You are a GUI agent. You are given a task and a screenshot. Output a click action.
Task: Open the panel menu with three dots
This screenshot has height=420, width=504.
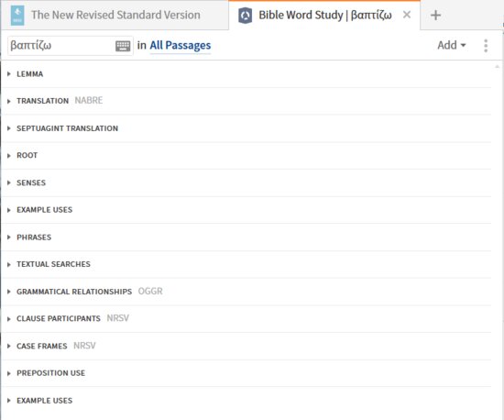tap(486, 46)
